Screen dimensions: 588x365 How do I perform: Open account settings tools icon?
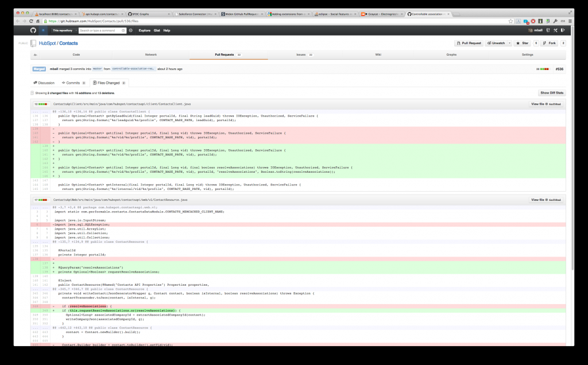(555, 30)
